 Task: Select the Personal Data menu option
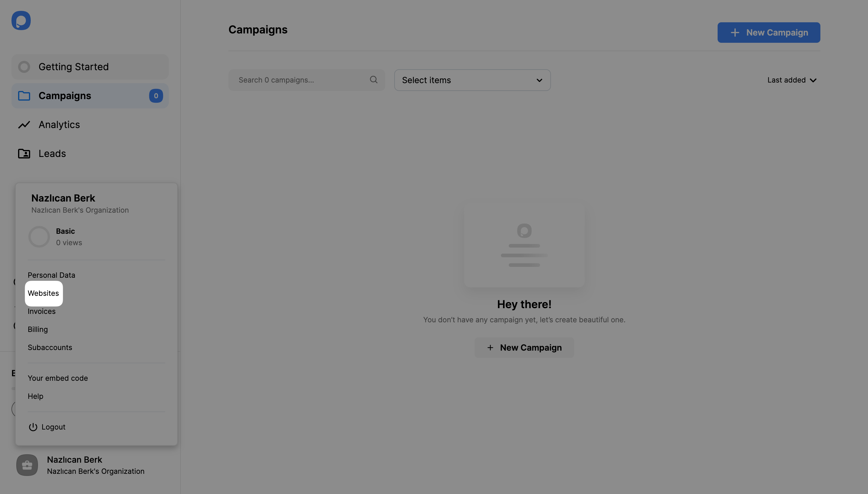tap(51, 275)
